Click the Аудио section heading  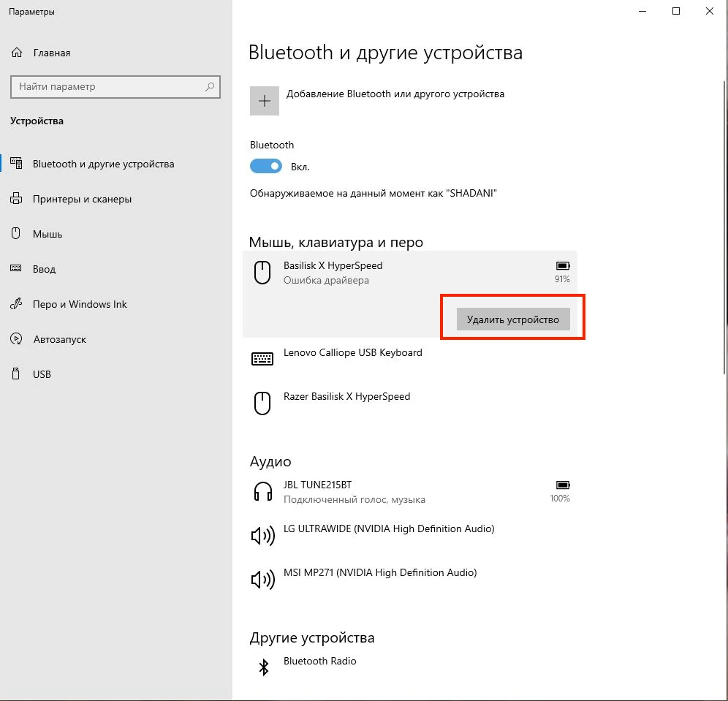click(270, 461)
